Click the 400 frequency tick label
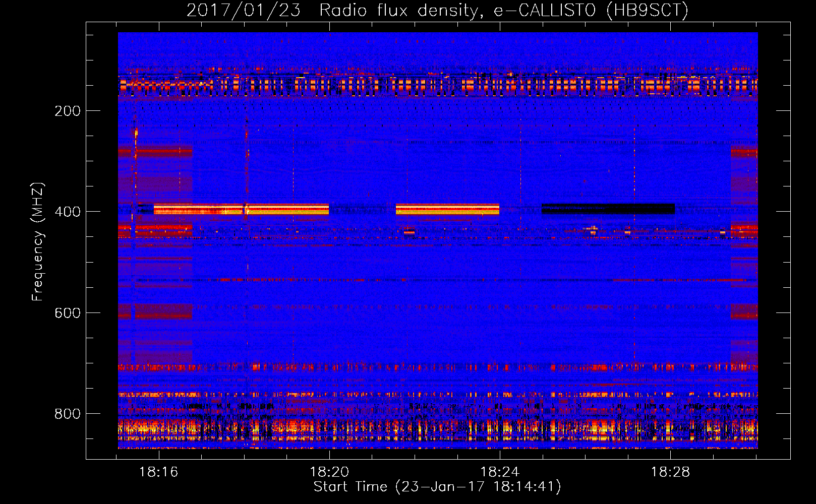This screenshot has width=816, height=504. click(68, 212)
